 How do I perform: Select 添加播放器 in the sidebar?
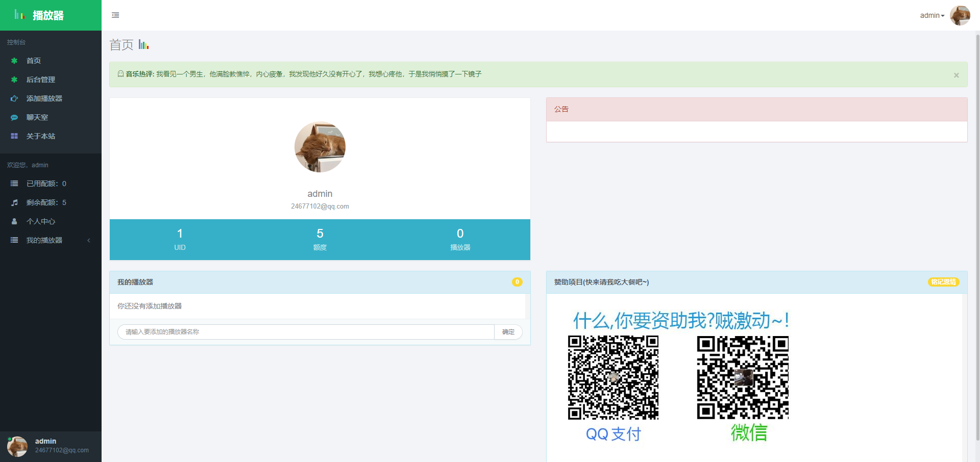[51, 98]
